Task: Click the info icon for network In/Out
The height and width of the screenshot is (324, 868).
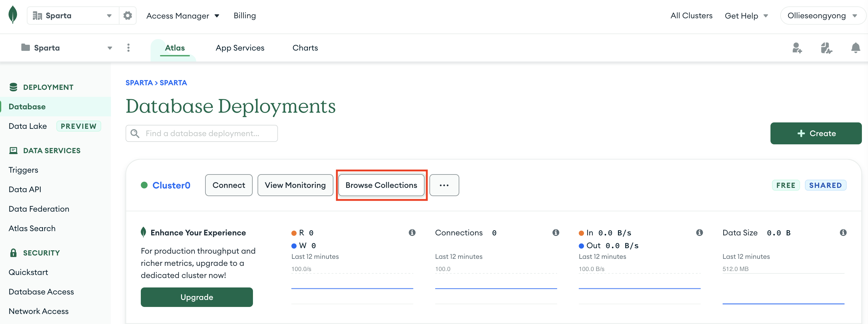Action: click(x=699, y=232)
